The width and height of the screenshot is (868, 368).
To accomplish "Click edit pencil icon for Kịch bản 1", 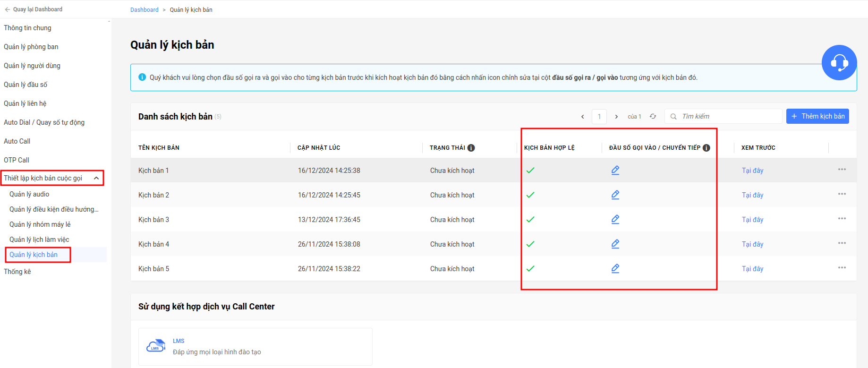I will [x=615, y=170].
